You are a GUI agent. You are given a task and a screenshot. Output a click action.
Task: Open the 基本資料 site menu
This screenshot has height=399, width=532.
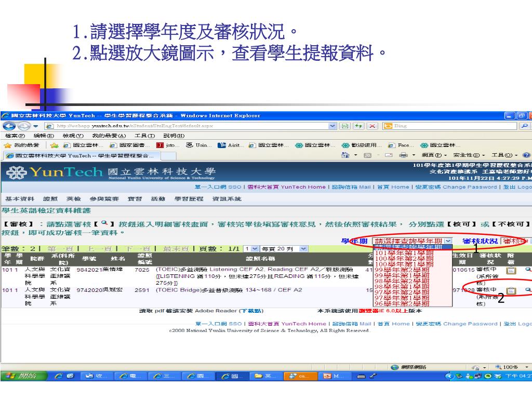tap(20, 199)
